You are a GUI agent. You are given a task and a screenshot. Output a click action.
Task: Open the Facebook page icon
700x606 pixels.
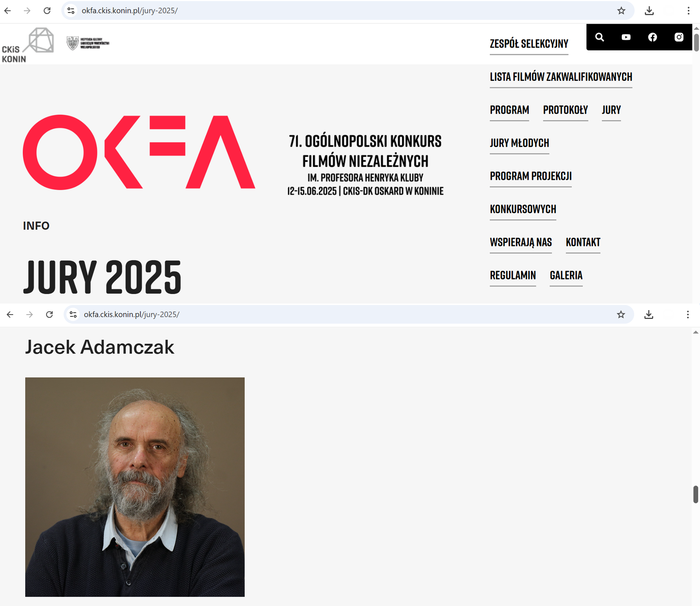[x=652, y=37]
